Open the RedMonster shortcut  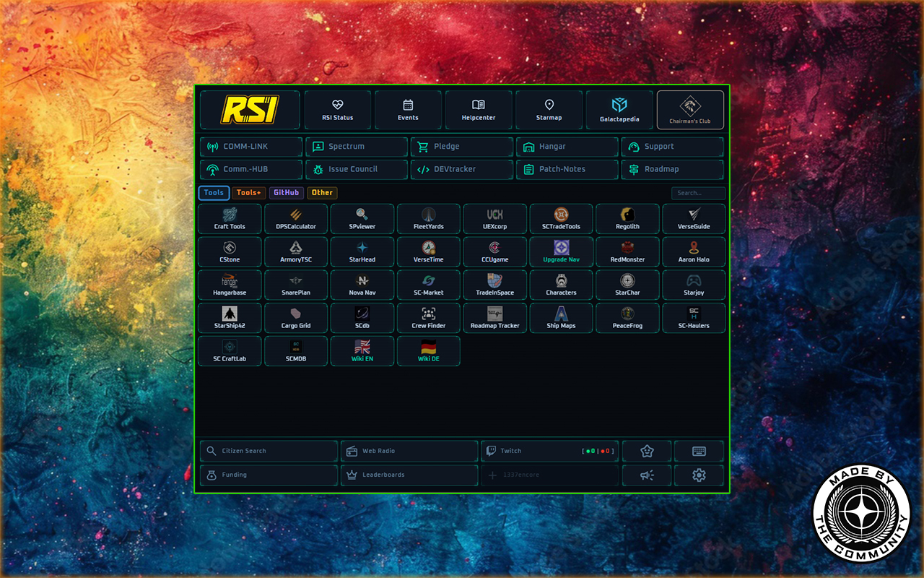628,252
